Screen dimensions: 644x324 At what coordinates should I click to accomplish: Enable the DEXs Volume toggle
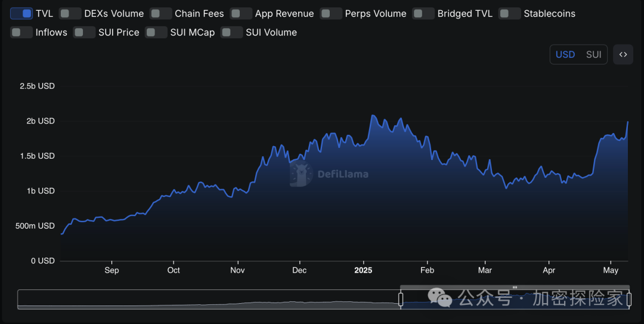70,13
